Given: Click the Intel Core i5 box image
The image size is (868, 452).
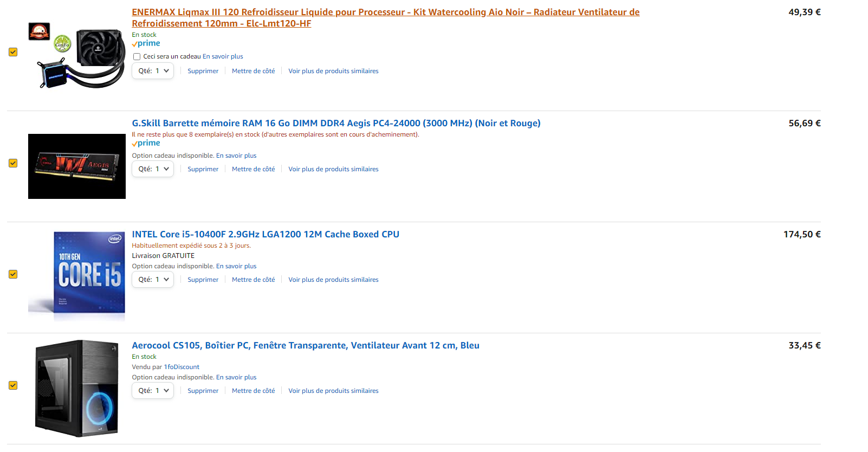Looking at the screenshot, I should [77, 274].
